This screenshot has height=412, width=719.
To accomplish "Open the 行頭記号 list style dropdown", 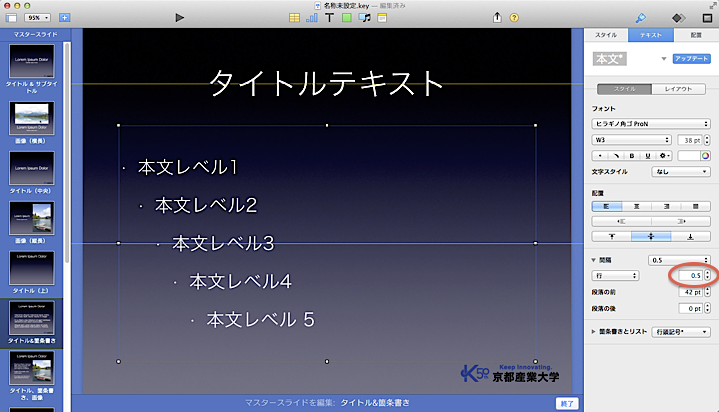I will [681, 332].
